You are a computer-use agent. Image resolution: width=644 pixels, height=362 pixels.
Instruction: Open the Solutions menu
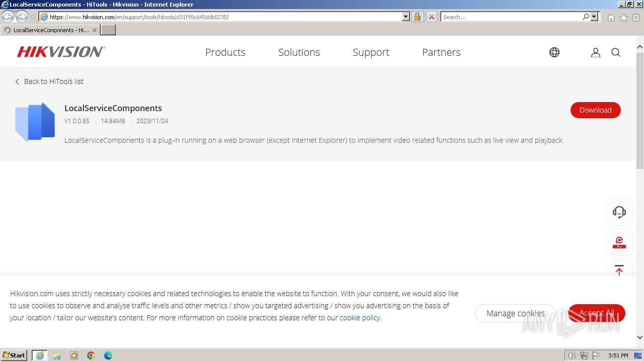point(299,52)
